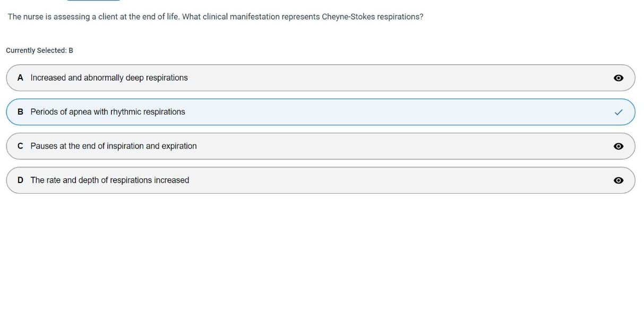The height and width of the screenshot is (321, 644).
Task: Choose 'Periods of apnea with rhythmic respirations'
Action: point(108,112)
